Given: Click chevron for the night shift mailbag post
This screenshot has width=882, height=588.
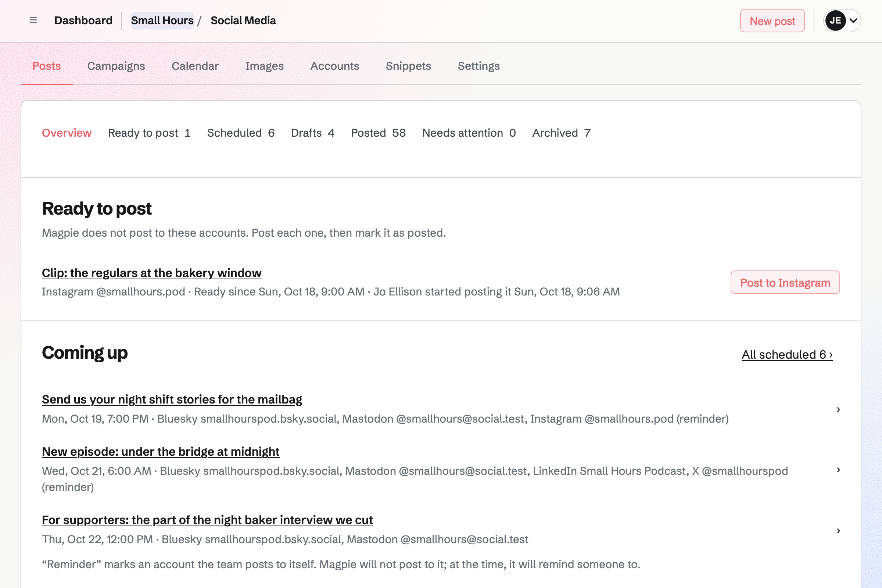Looking at the screenshot, I should click(x=838, y=409).
